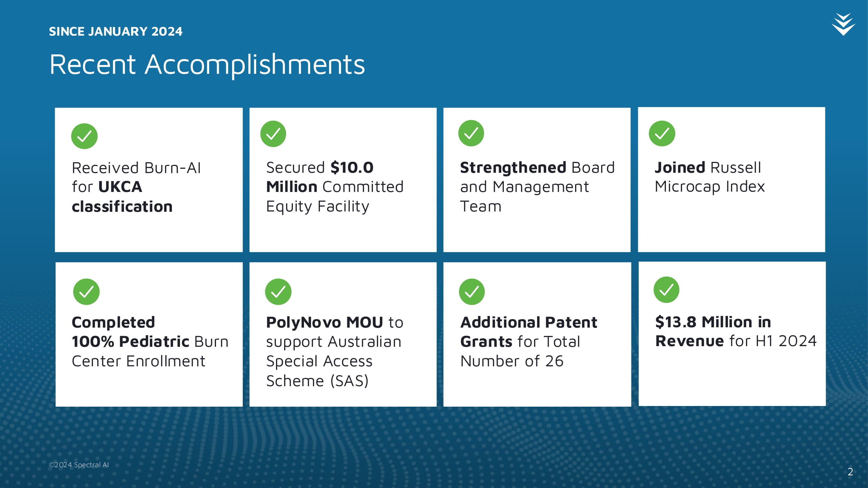The image size is (868, 488).
Task: Select the SINCE JANUARY 2024 subtitle
Action: coord(116,31)
